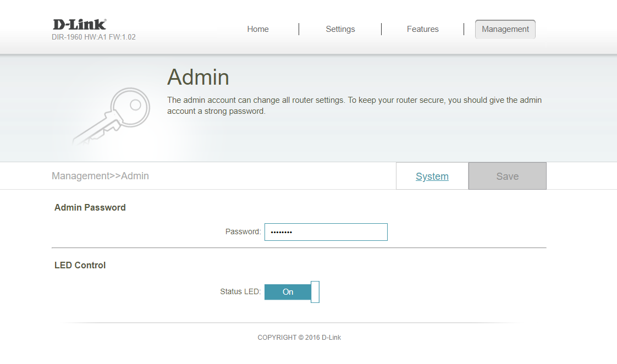Select the Management tab
The height and width of the screenshot is (364, 617).
(x=505, y=30)
